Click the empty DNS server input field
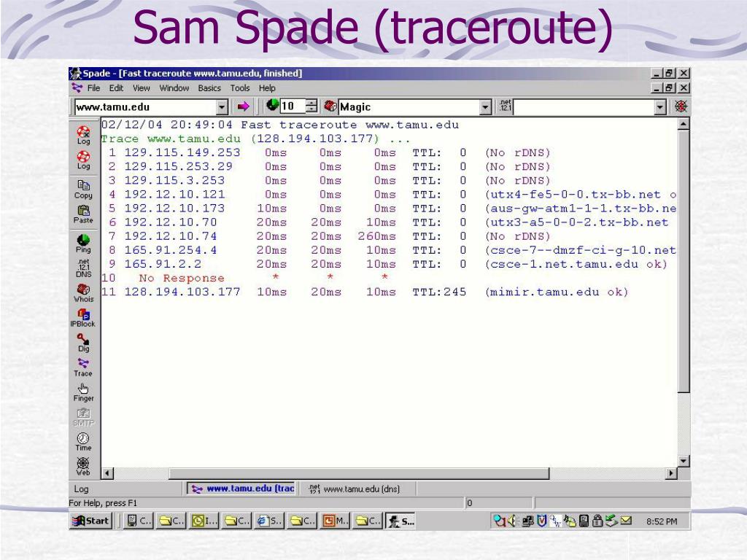The image size is (747, 560). click(584, 106)
